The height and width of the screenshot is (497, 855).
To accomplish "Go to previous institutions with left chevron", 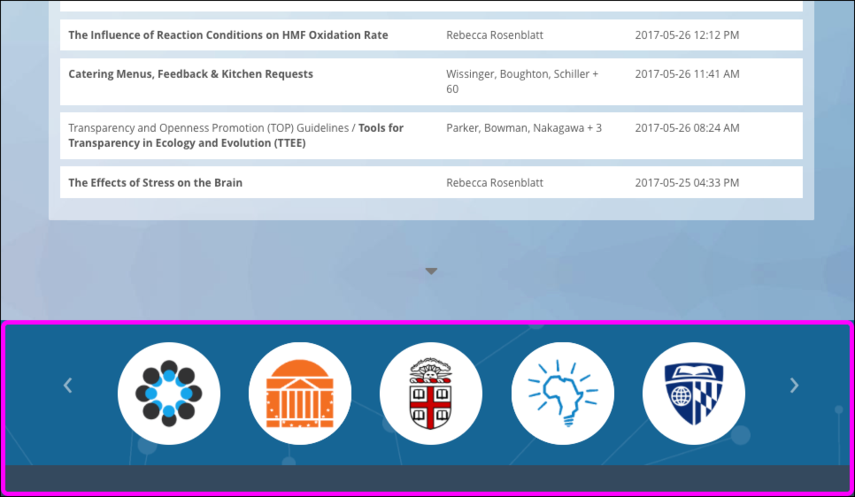I will coord(68,385).
